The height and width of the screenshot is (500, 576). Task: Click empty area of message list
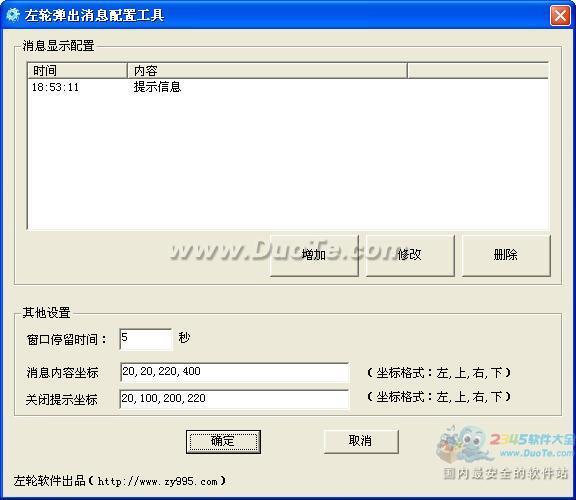click(288, 162)
